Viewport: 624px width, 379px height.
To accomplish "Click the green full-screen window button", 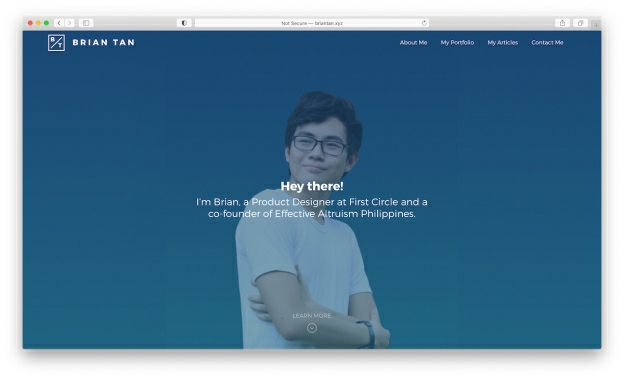I will (46, 23).
